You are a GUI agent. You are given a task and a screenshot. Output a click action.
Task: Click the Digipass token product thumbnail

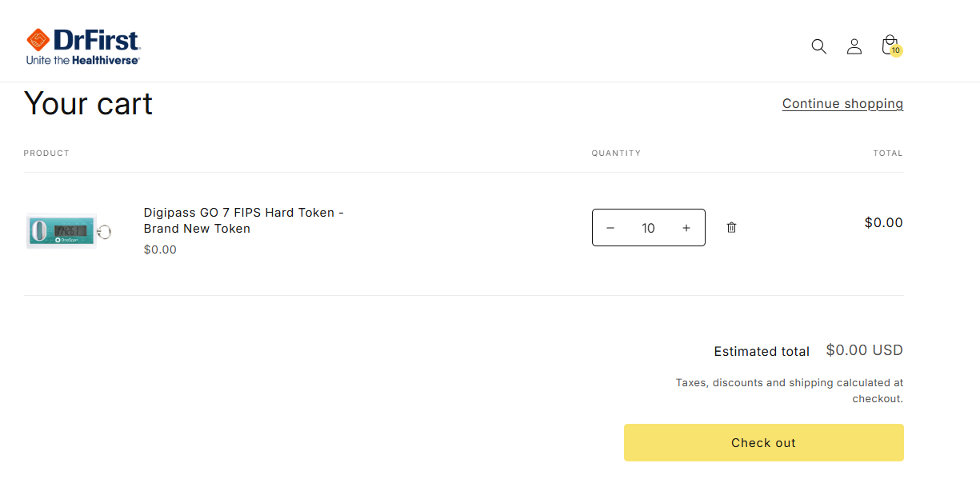(x=69, y=230)
